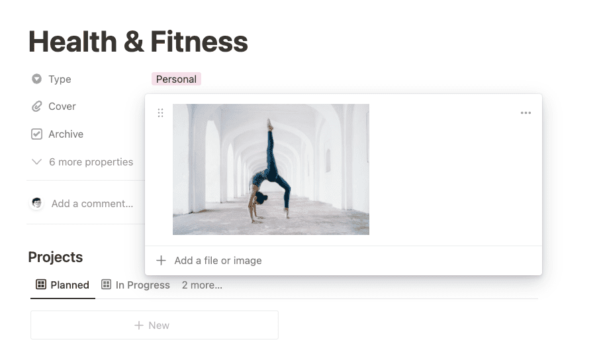Click the drag handle beside the image
This screenshot has width=603, height=364.
(160, 113)
